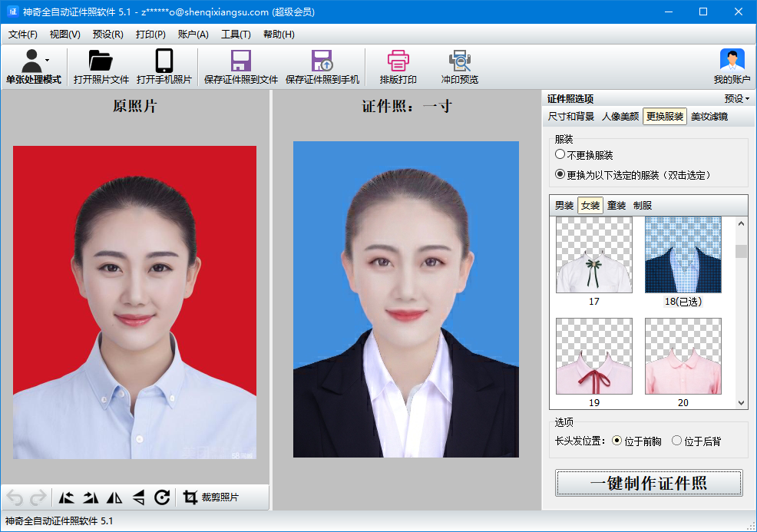Open a phone photo via the smartphone icon

164,61
